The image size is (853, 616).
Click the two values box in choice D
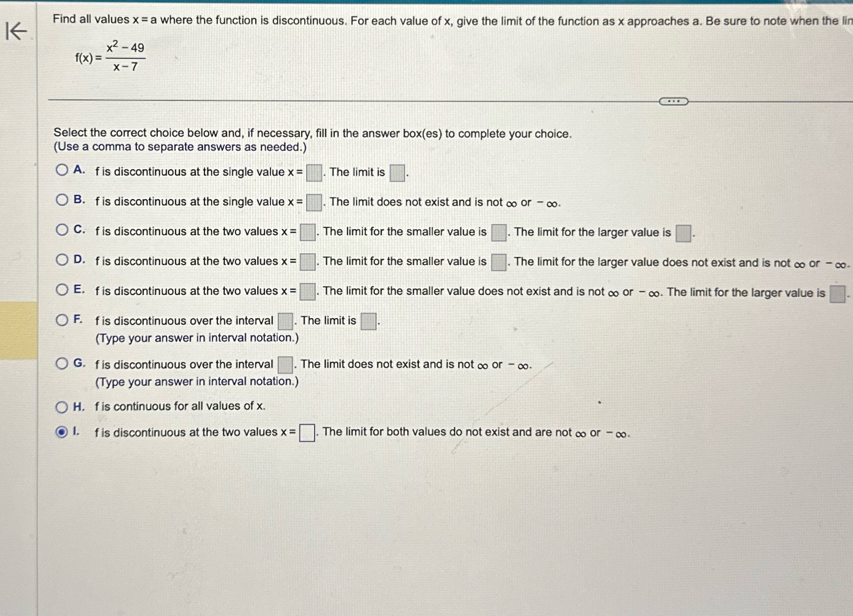click(x=308, y=261)
